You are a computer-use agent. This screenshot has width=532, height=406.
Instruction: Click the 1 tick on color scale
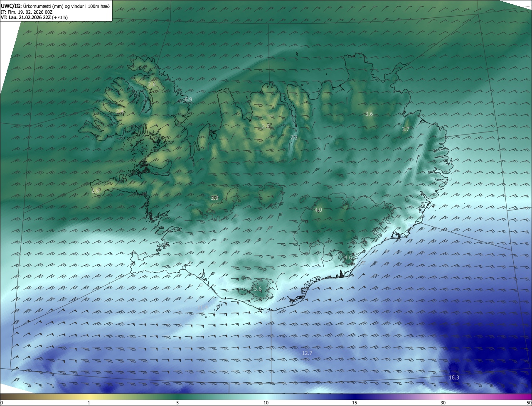click(x=89, y=403)
